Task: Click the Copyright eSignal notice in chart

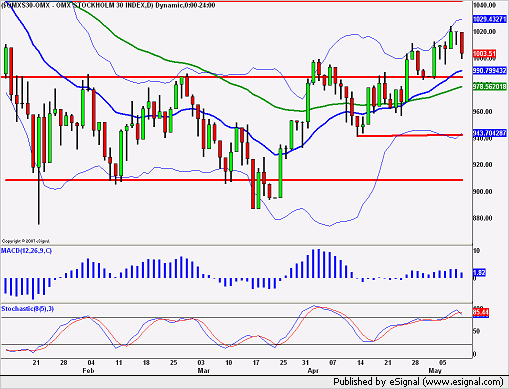Action: (26, 241)
